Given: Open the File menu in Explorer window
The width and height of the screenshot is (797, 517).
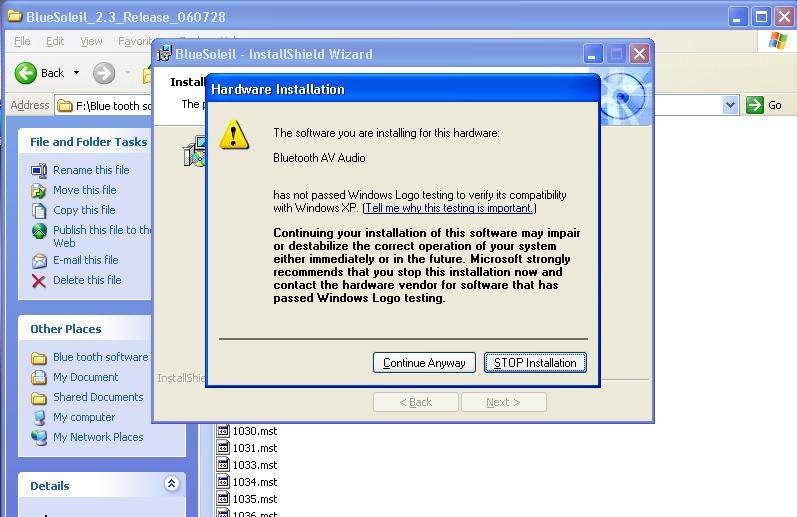Looking at the screenshot, I should point(22,41).
